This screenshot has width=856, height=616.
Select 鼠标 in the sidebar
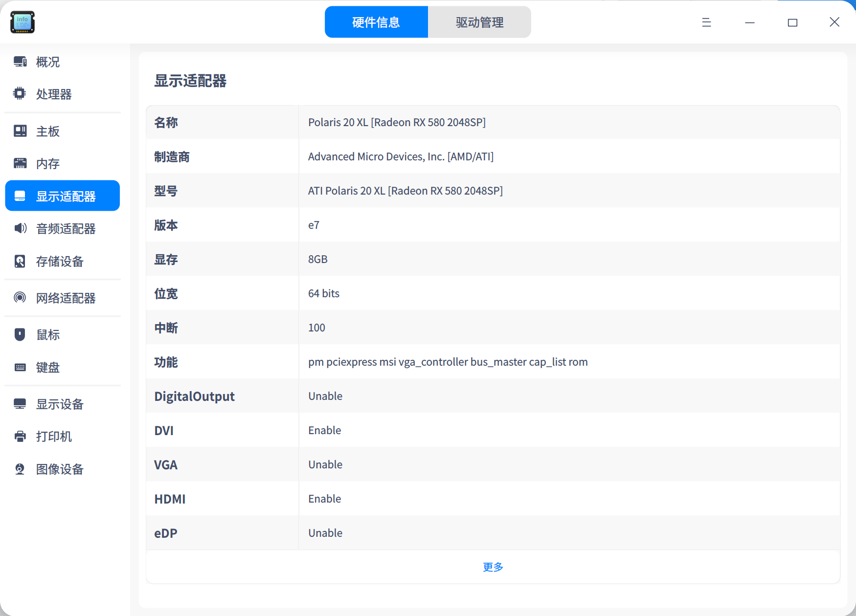[63, 334]
